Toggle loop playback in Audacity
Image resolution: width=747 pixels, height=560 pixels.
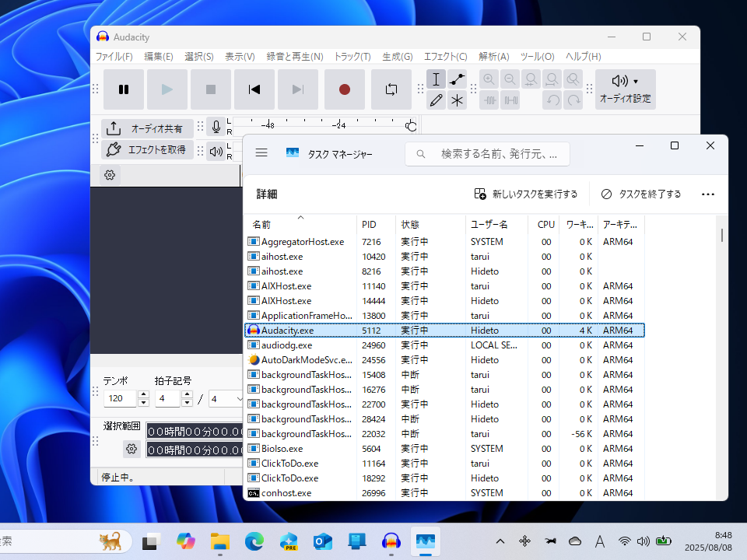coord(391,89)
